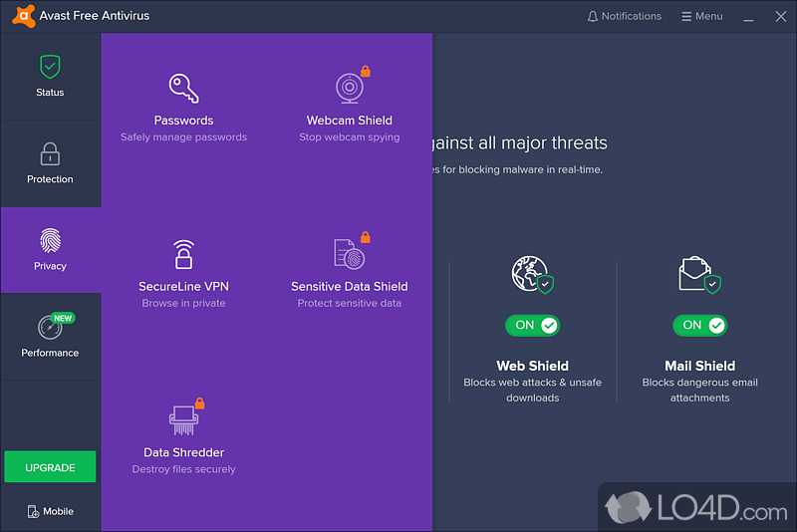The width and height of the screenshot is (797, 532).
Task: Click the NEW badge on Performance
Action: [x=63, y=318]
